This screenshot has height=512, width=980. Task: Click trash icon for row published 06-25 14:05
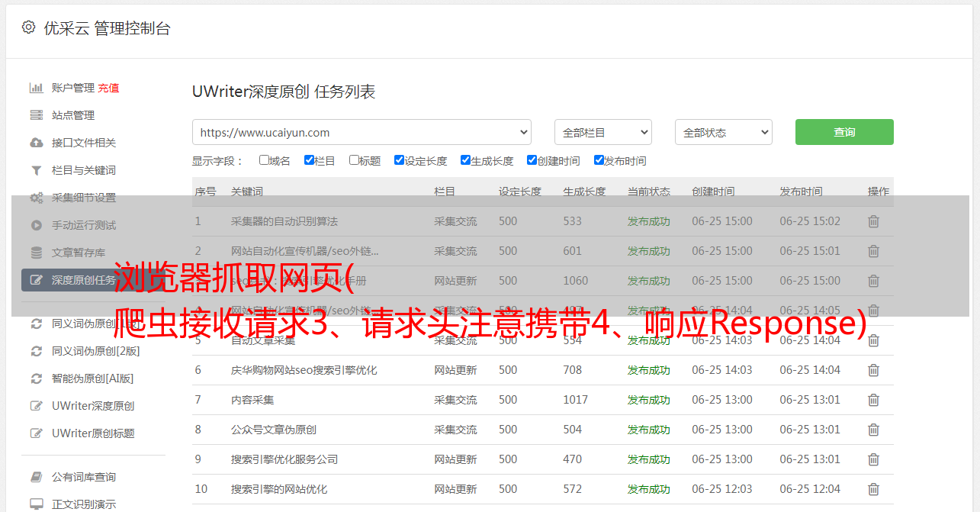pos(873,311)
